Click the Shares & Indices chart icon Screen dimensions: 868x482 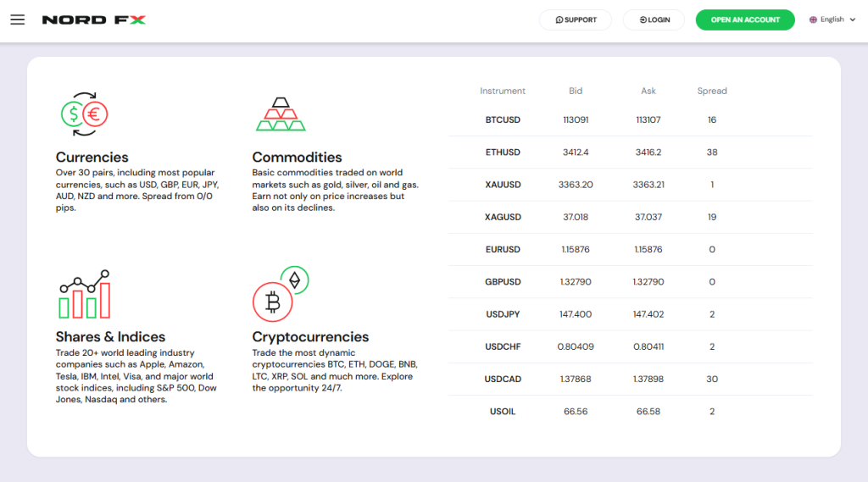click(85, 294)
